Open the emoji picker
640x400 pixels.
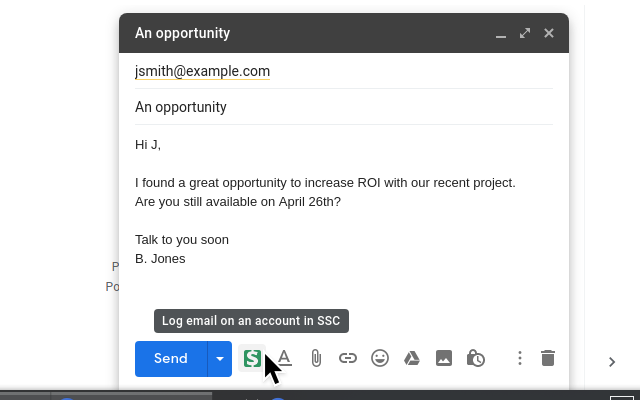[380, 358]
